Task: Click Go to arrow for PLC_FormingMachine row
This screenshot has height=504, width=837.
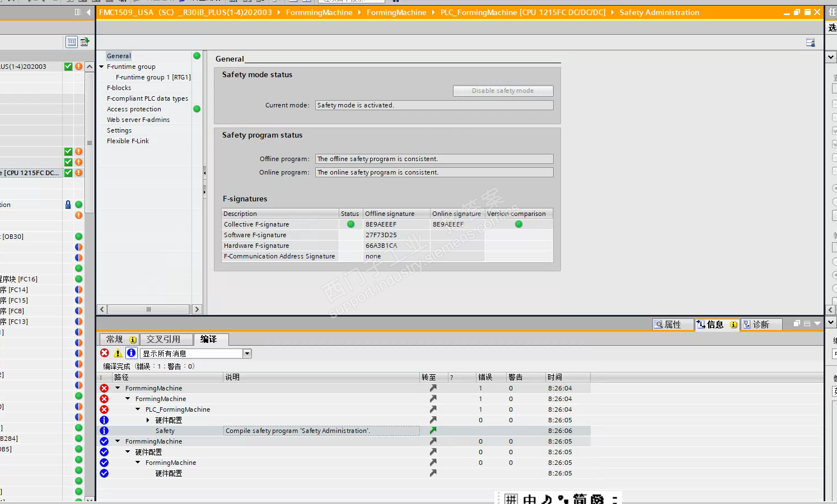Action: pos(433,409)
